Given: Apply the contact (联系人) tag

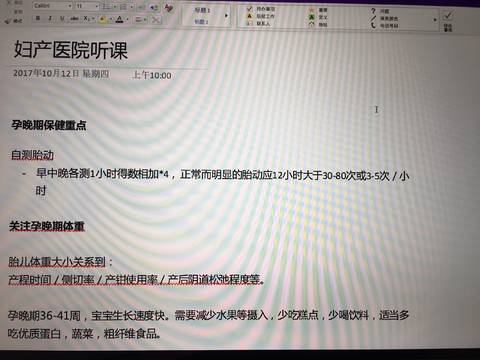Looking at the screenshot, I should click(258, 24).
